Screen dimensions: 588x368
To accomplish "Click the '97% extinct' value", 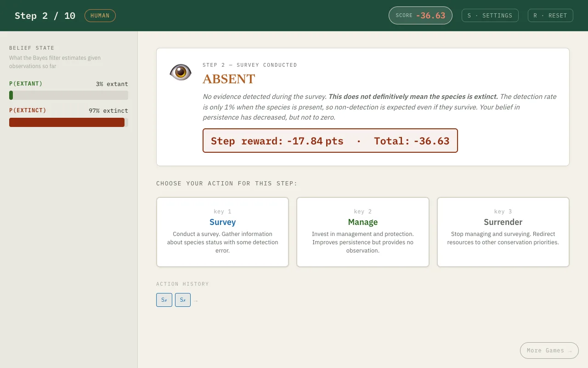I will coord(108,111).
